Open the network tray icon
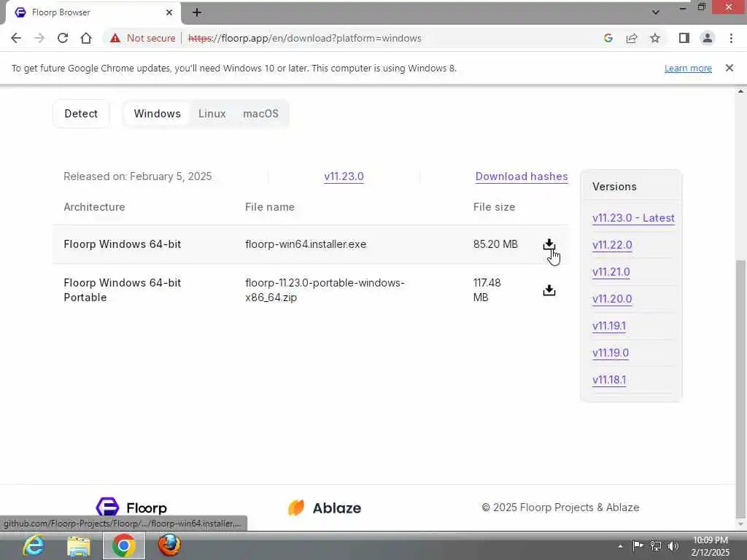747x560 pixels. (x=656, y=545)
